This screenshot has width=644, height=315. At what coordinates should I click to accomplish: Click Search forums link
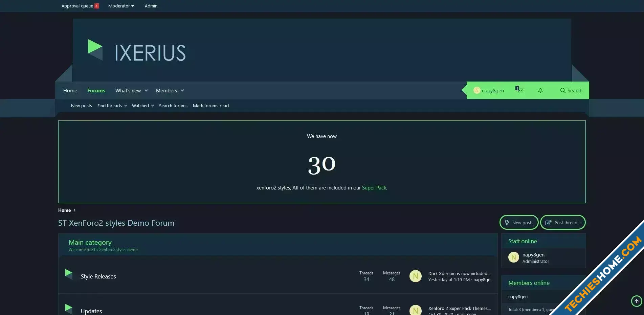tap(173, 106)
